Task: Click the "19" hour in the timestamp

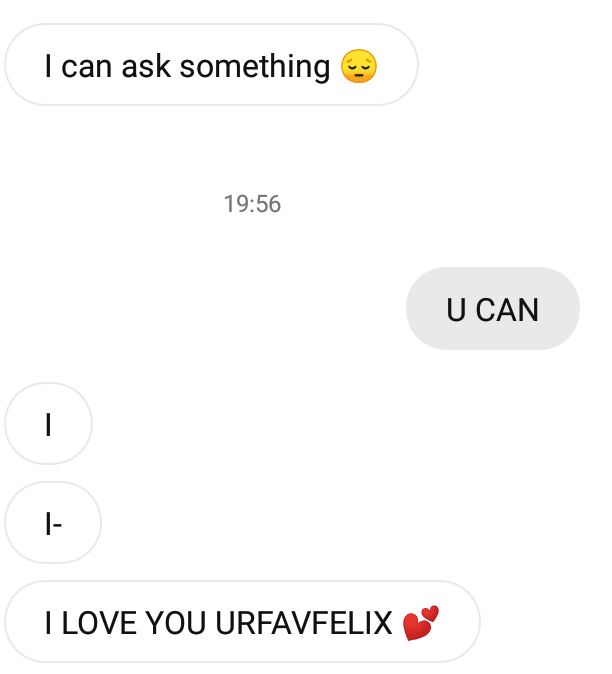Action: click(236, 204)
